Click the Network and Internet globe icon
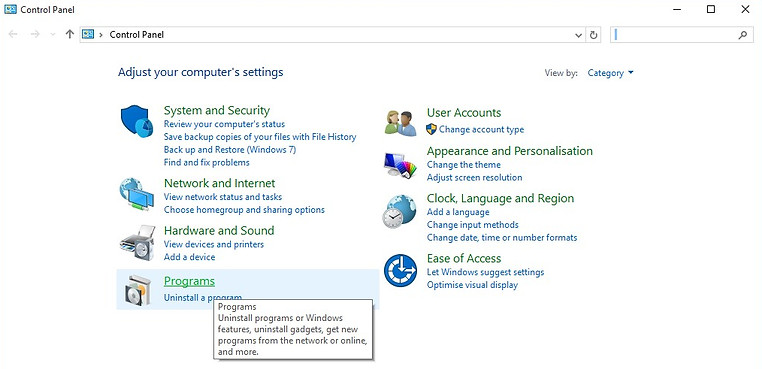 pos(136,194)
